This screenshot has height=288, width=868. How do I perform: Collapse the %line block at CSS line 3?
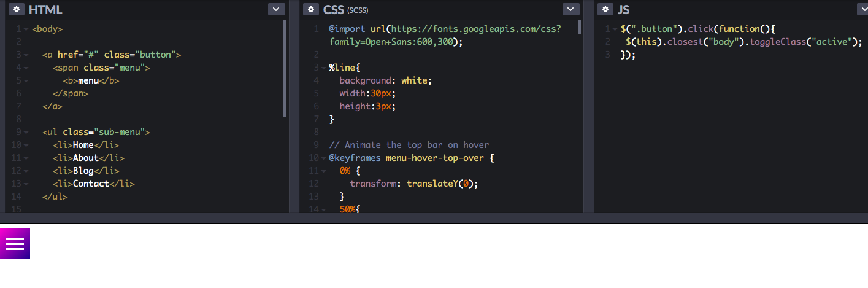click(323, 68)
